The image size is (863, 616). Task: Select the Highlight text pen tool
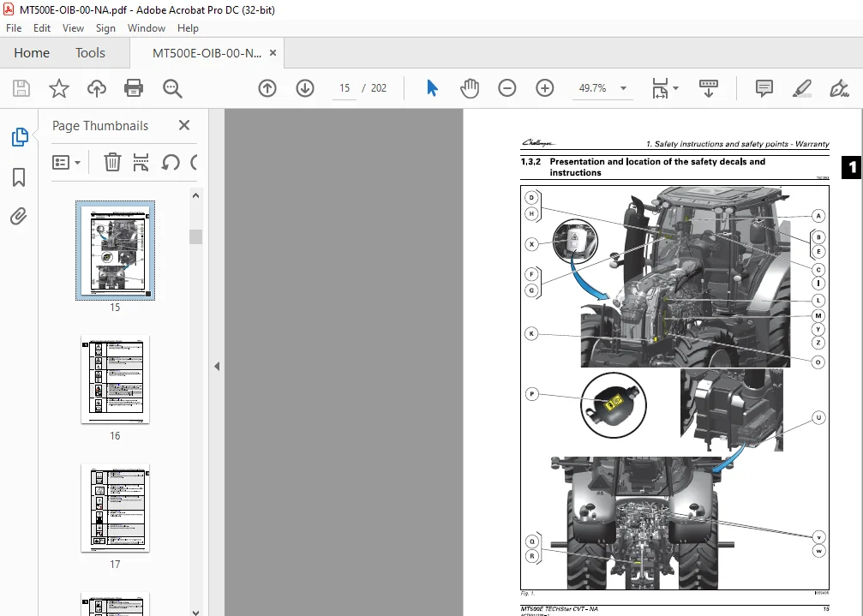coord(802,88)
